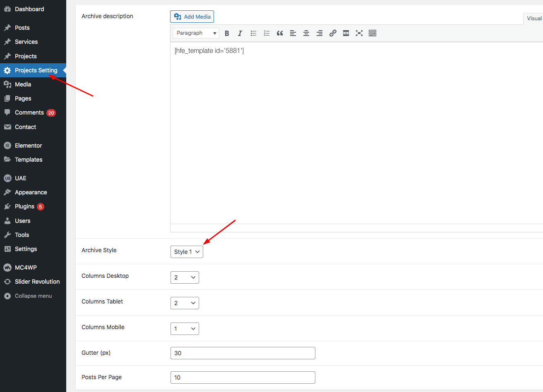Click the Dashboard gauge icon
The image size is (543, 392).
tap(7, 9)
